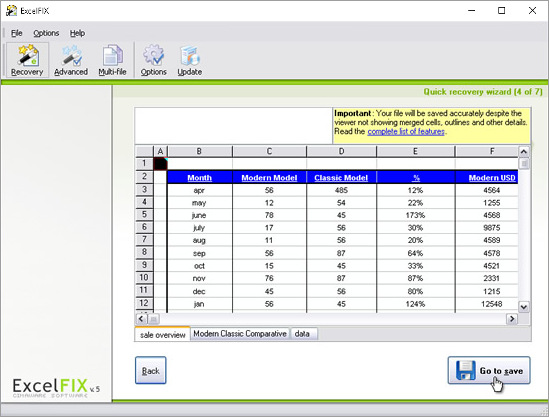
Task: Select the Recovery wizard toolbar icon
Action: point(27,60)
